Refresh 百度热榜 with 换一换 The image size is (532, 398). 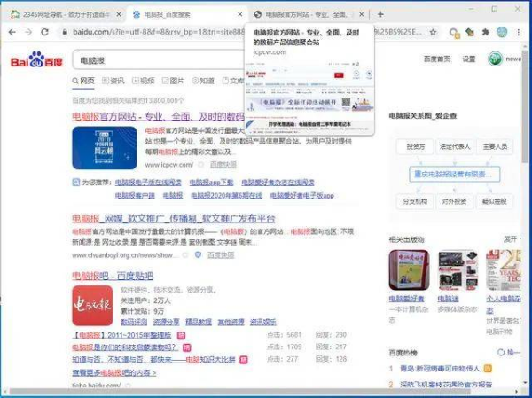[509, 353]
